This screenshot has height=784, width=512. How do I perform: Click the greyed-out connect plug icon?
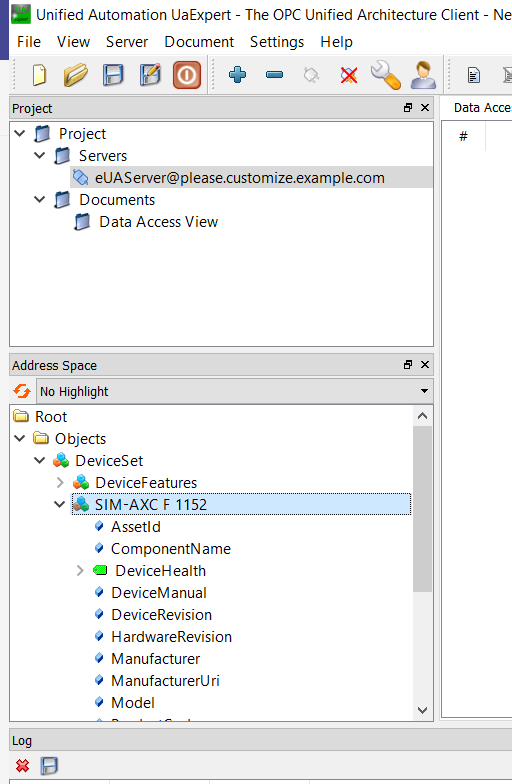(x=311, y=76)
